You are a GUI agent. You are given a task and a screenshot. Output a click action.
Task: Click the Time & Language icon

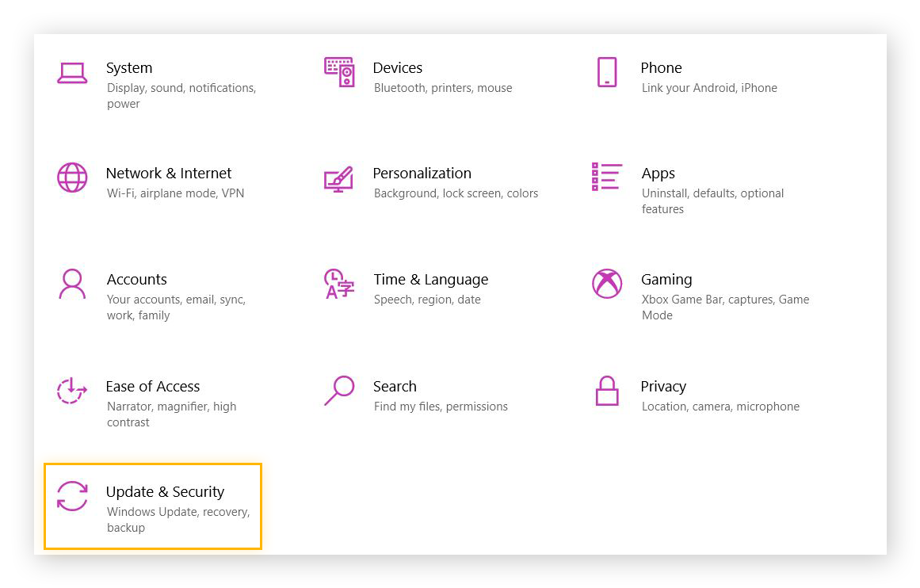point(339,284)
